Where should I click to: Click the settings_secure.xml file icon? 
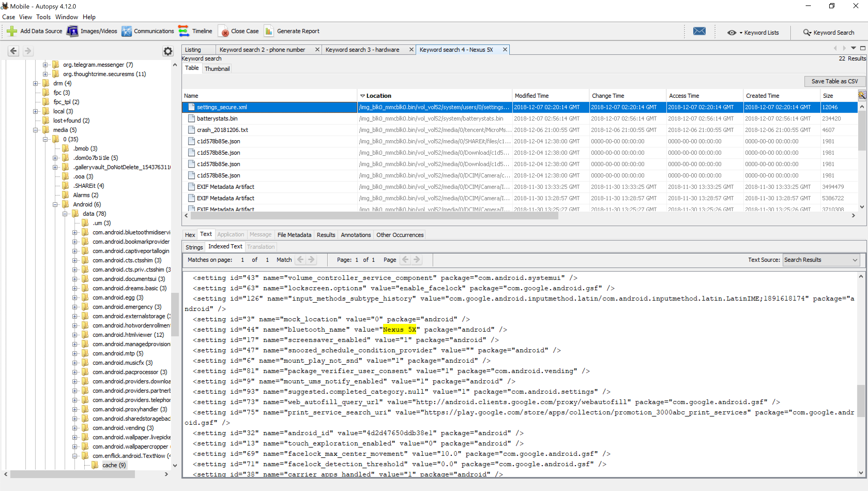pos(191,107)
